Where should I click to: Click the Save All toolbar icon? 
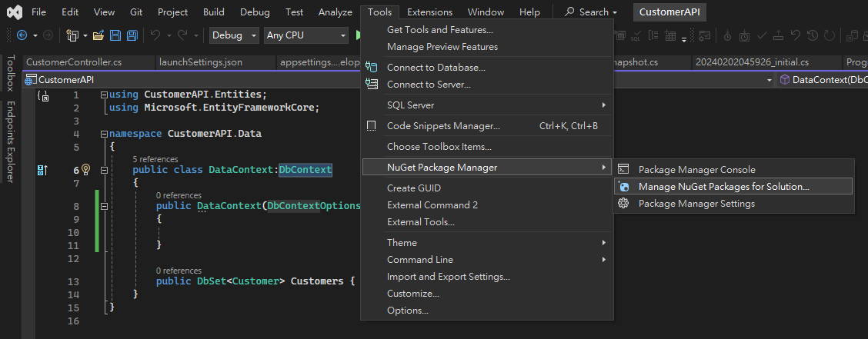point(132,35)
